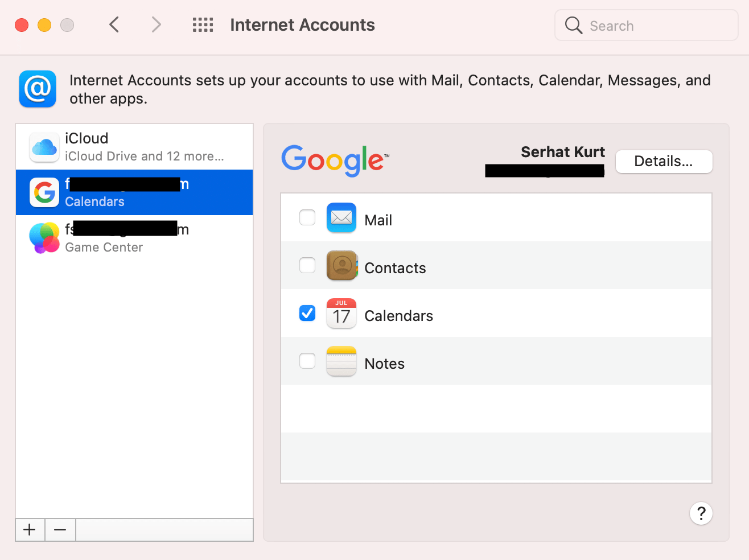This screenshot has width=749, height=560.
Task: Uncheck the Calendars checkbox
Action: [307, 313]
